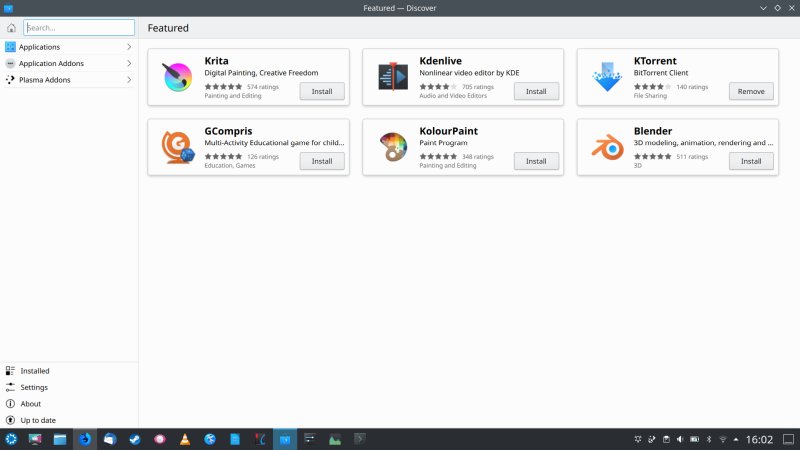Click the show desktop button
This screenshot has width=800, height=450.
pos(788,439)
